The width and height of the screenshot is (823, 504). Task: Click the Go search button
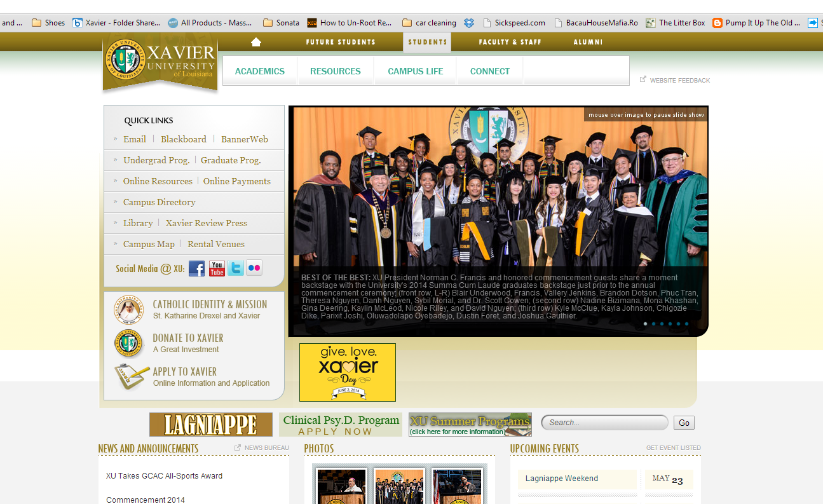coord(684,423)
